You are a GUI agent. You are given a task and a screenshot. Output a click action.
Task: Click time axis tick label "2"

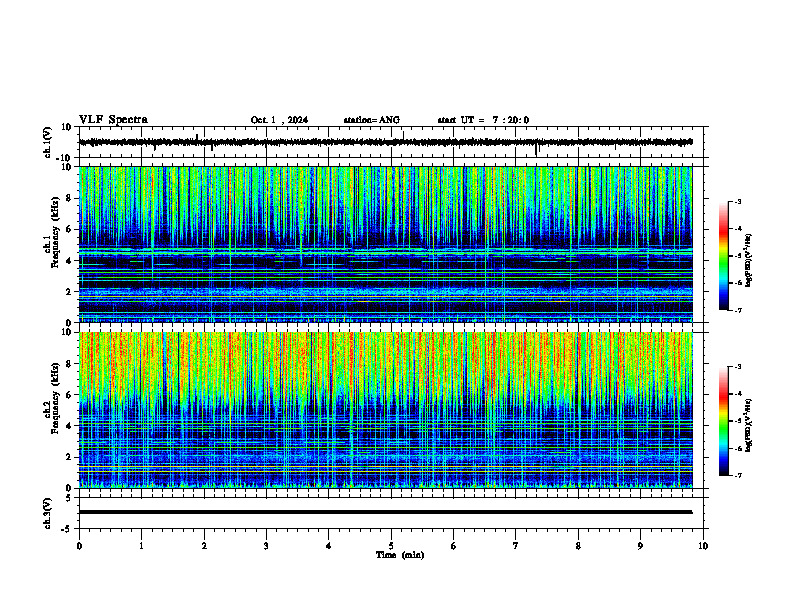[204, 546]
